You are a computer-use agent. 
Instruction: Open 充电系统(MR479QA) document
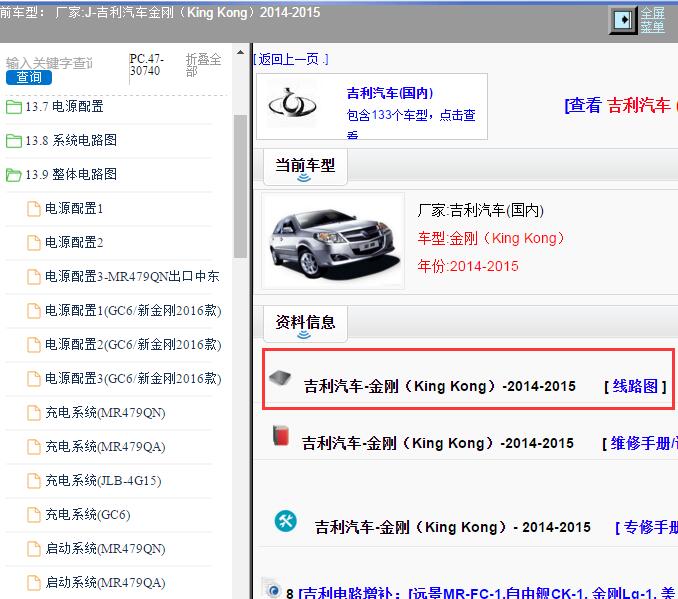[105, 446]
